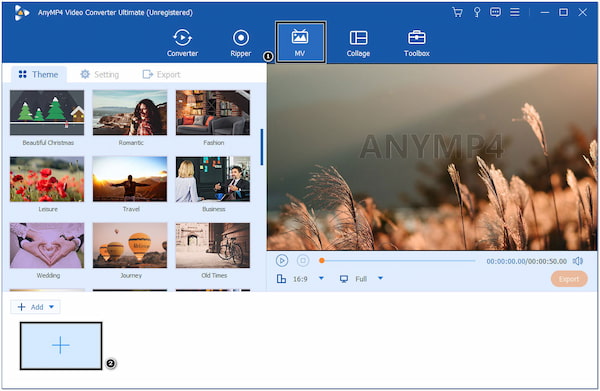Click the register key icon

coord(477,12)
